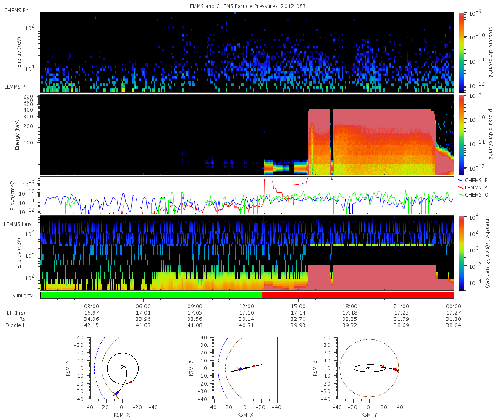Click the "21:00" time tick label
The image size is (504, 420).
(x=402, y=307)
